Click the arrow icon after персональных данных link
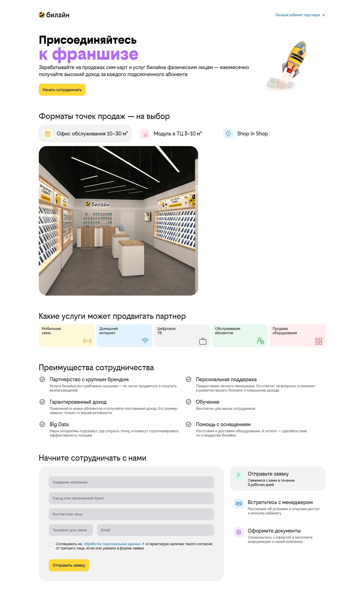The width and height of the screenshot is (364, 593). 143,544
